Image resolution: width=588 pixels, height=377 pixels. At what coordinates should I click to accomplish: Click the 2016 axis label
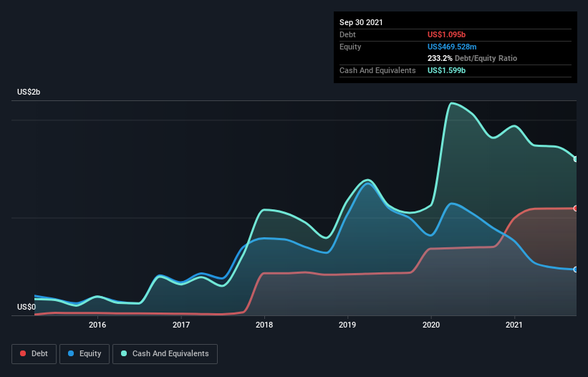(x=97, y=325)
